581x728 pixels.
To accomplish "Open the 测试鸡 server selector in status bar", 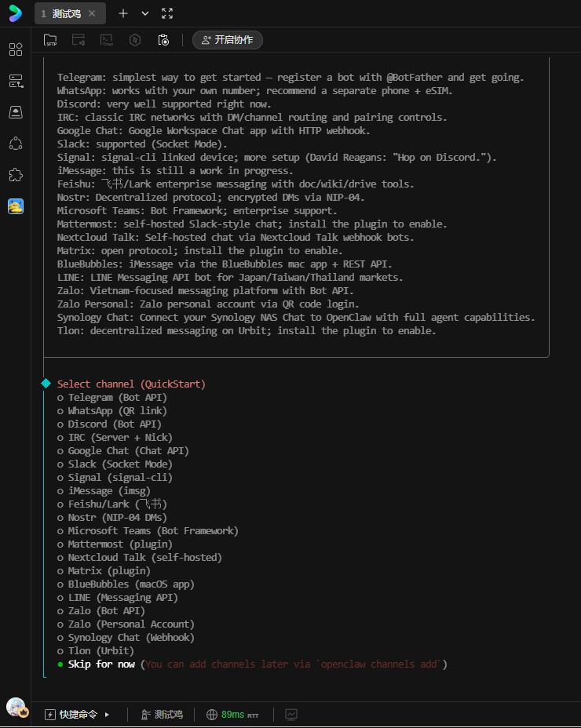I will coord(162,715).
